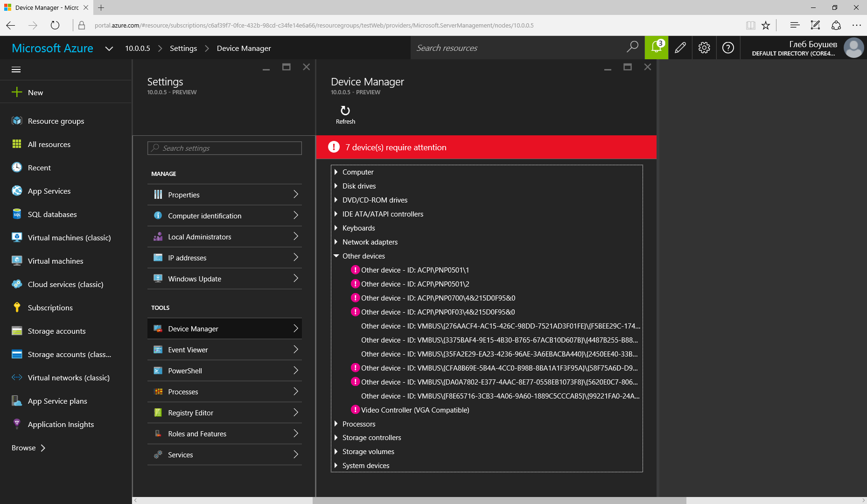Screen dimensions: 867x504
Task: Click the Local Administrators people icon
Action: (x=158, y=237)
